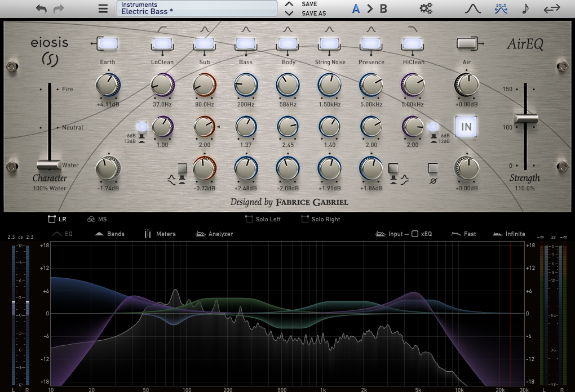Image resolution: width=575 pixels, height=392 pixels.
Task: Copy setting A to B arrow
Action: [x=370, y=8]
